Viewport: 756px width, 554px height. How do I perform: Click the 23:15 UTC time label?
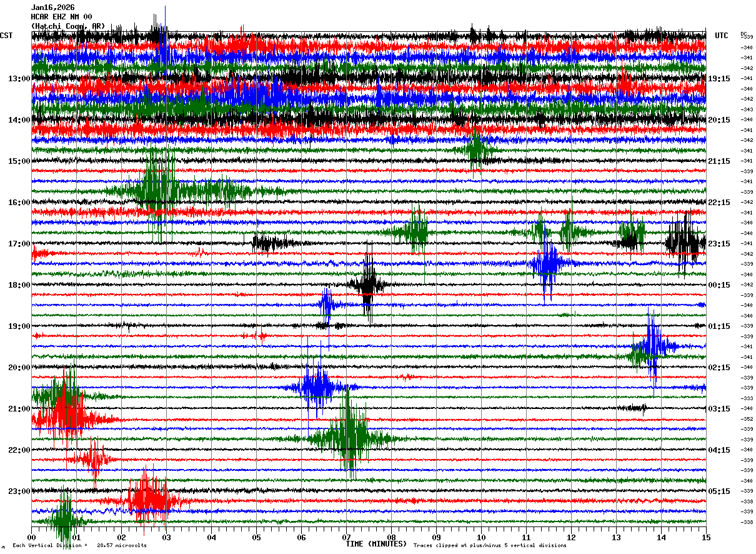(719, 244)
